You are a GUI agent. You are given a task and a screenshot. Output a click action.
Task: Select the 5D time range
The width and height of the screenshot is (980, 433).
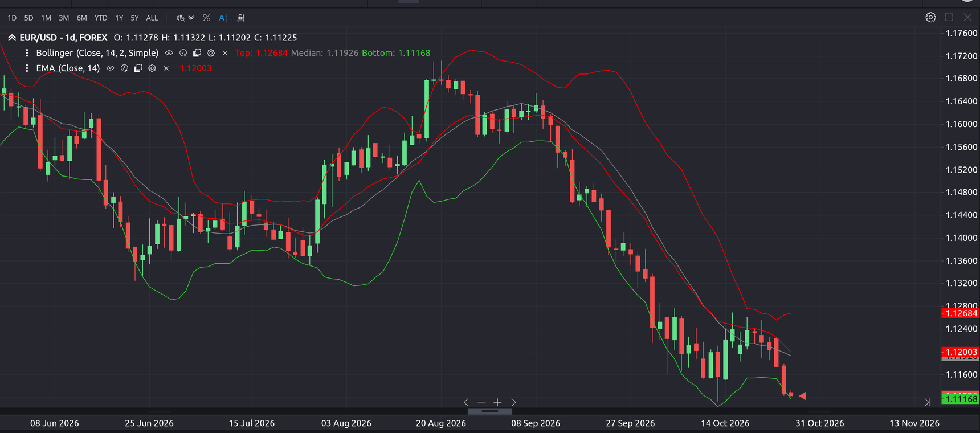point(29,18)
